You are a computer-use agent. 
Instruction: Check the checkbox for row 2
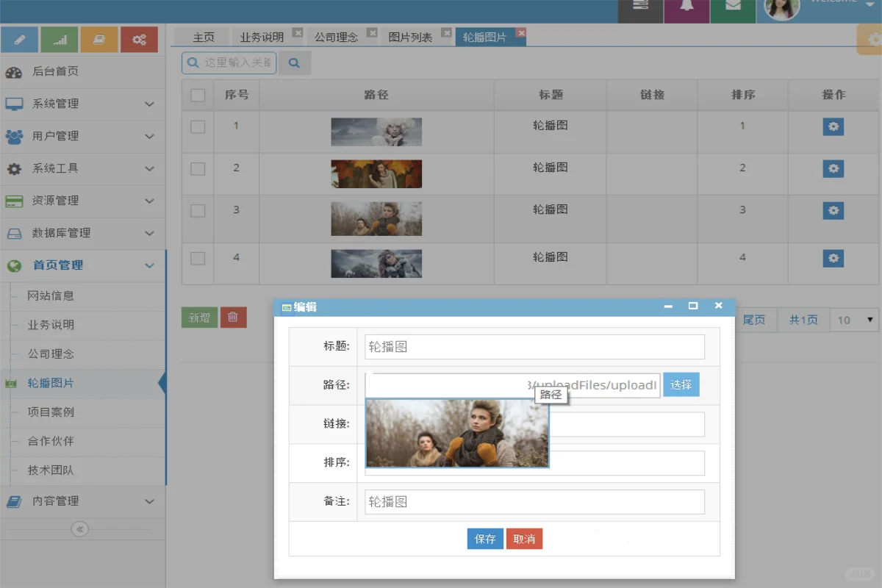point(198,168)
